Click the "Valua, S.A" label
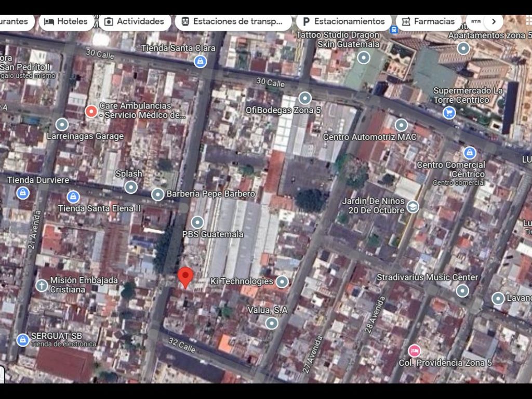This screenshot has height=399, width=532. [268, 310]
